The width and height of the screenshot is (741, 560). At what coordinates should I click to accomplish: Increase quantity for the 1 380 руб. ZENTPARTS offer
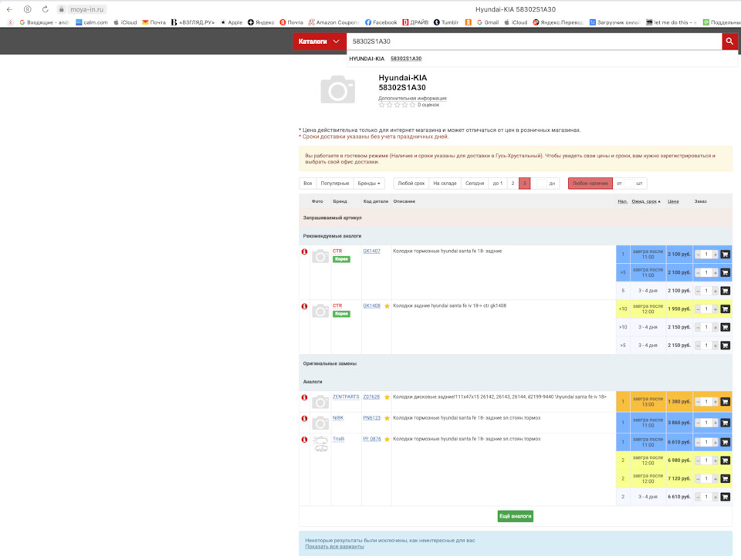[x=715, y=402]
